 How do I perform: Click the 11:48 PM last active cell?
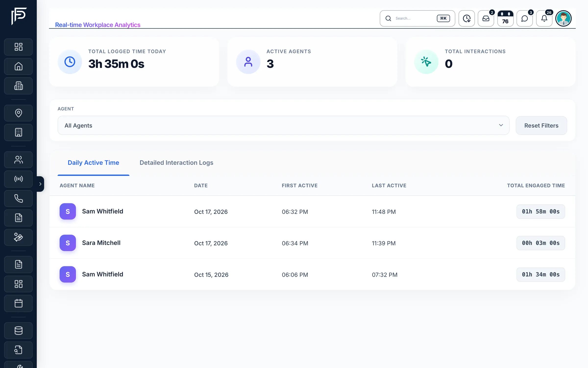384,212
